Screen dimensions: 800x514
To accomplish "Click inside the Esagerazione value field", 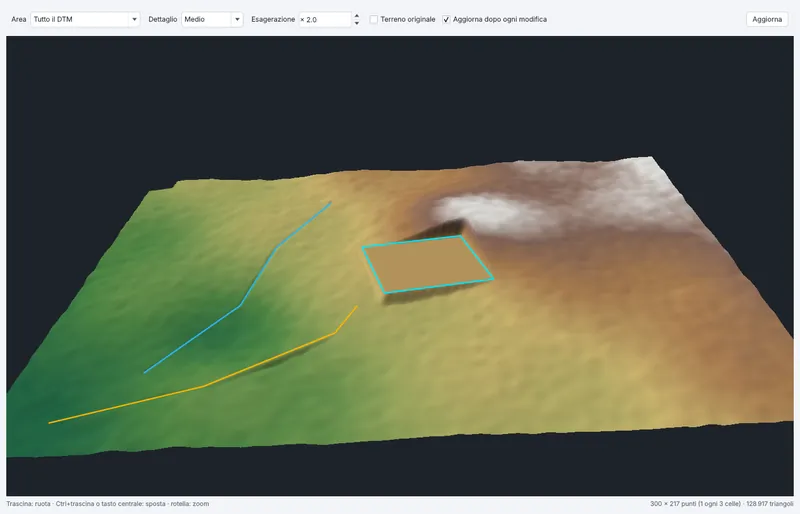I will pyautogui.click(x=326, y=19).
